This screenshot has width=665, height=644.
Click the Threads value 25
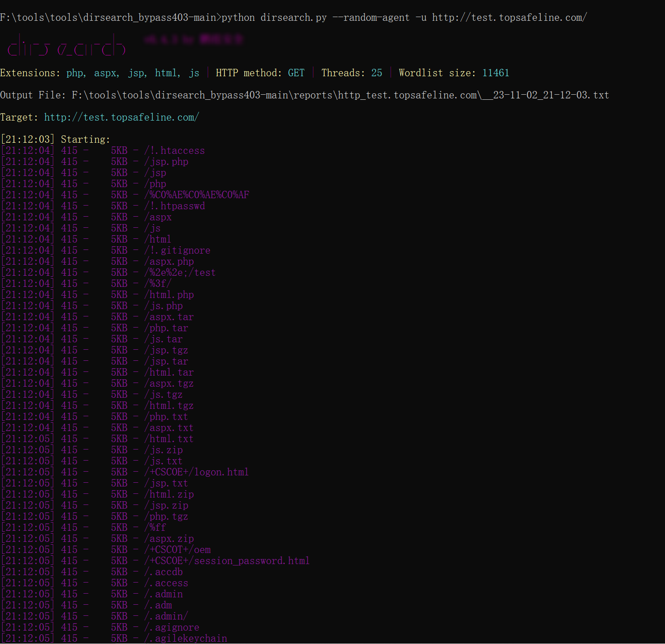click(x=376, y=73)
